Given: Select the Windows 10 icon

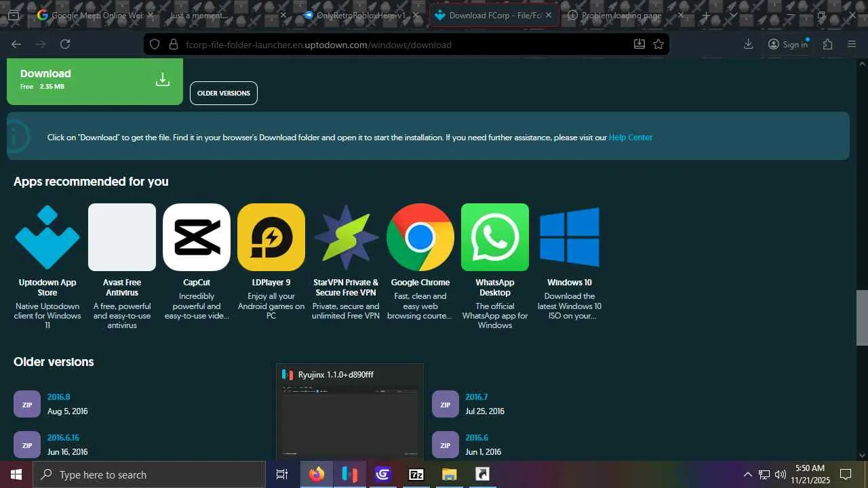Looking at the screenshot, I should click(x=570, y=237).
